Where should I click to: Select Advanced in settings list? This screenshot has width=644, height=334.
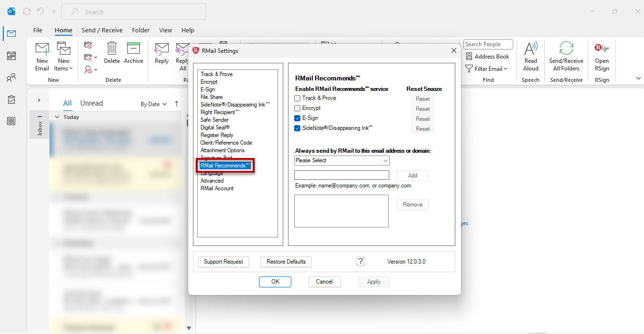point(212,181)
